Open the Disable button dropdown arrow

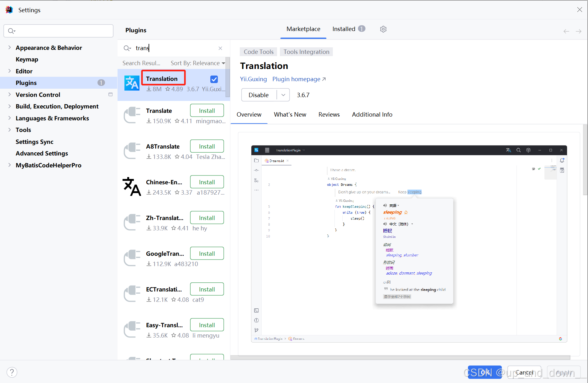[283, 95]
